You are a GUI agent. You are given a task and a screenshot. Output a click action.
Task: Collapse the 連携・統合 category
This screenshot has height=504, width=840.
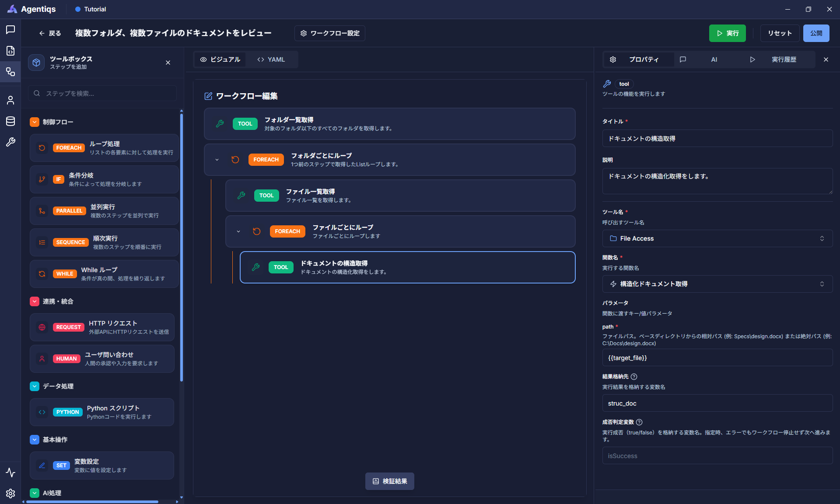(35, 301)
